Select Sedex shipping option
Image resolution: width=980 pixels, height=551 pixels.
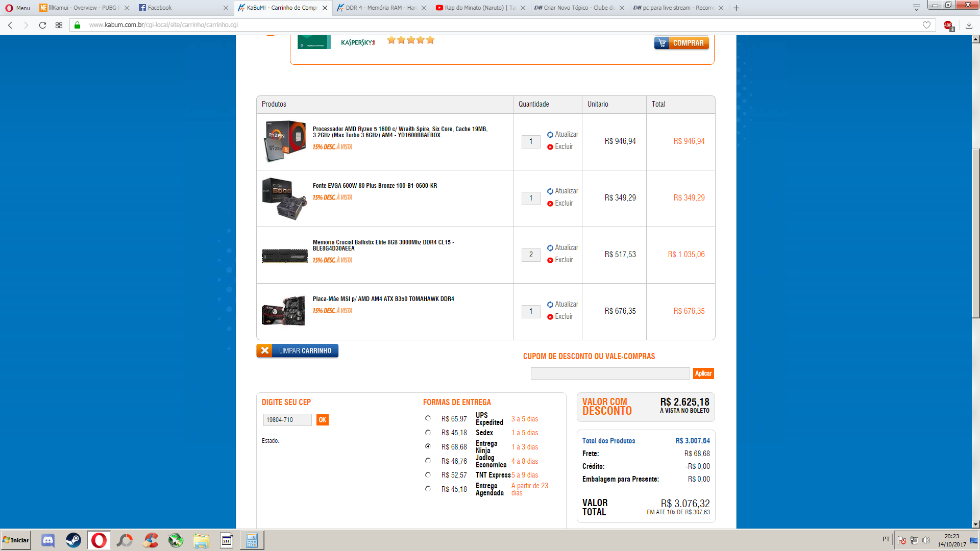pyautogui.click(x=428, y=433)
